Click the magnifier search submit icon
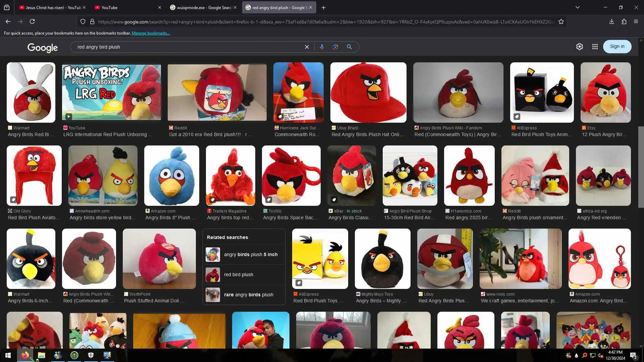Viewport: 644px width, 362px height. [x=349, y=47]
